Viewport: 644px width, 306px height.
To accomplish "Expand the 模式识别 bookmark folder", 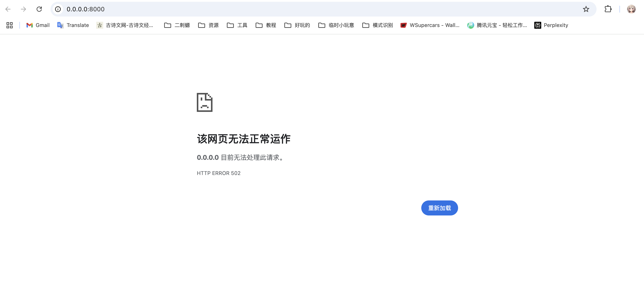I will (378, 25).
